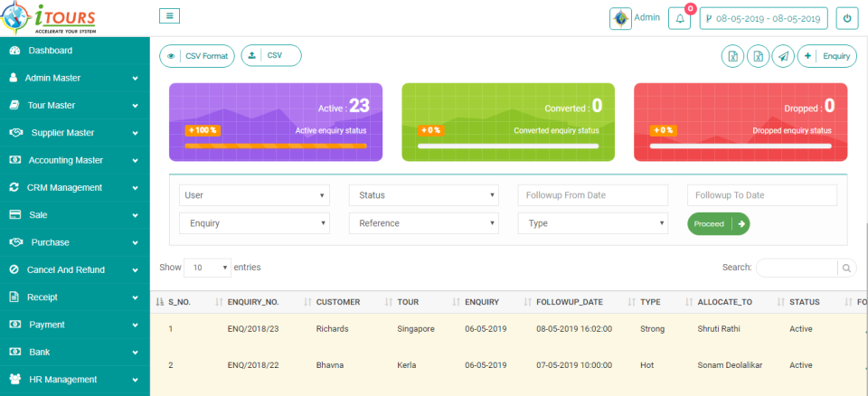Click the HR Management people icon
The height and width of the screenshot is (396, 868).
15,380
